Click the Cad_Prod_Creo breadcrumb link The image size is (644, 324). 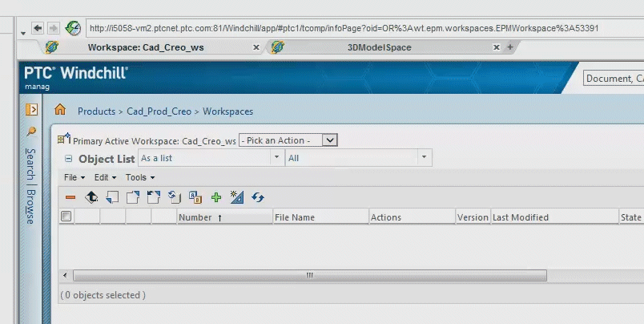159,111
